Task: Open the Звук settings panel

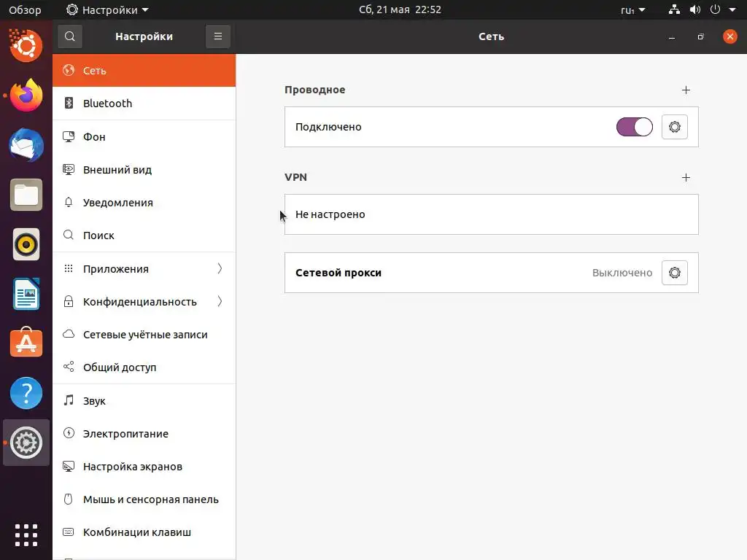Action: click(144, 400)
